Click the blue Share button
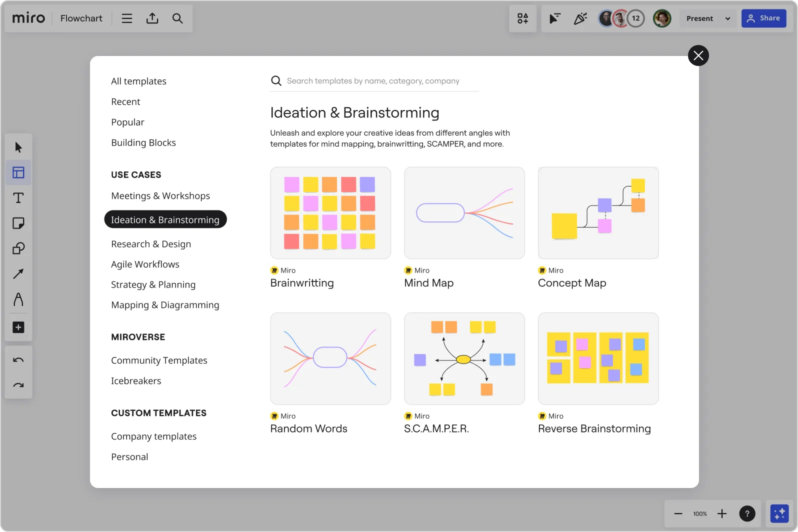This screenshot has height=532, width=798. coord(763,18)
